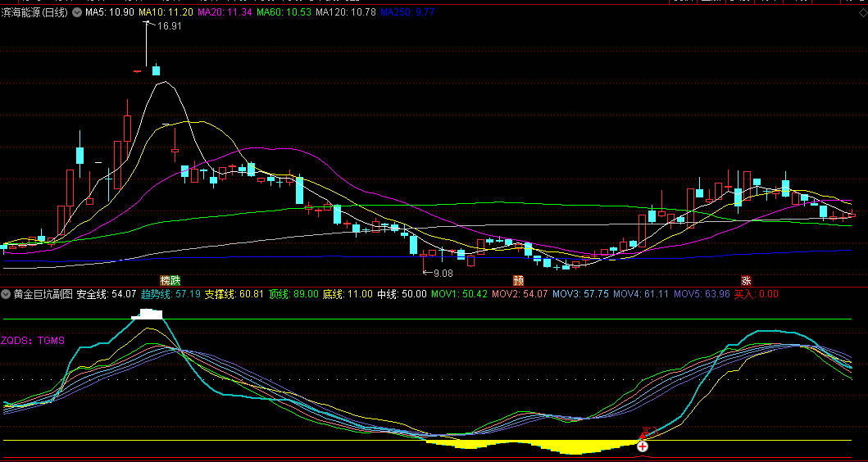Click the ZQDS: TGMS label
The height and width of the screenshot is (462, 868).
tap(33, 340)
